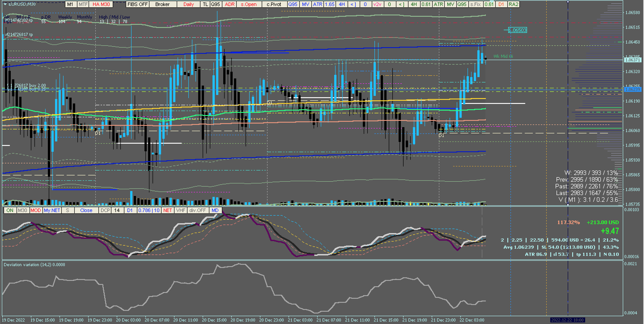The width and height of the screenshot is (644, 324).
Task: Select the M1 timeframe button
Action: click(70, 4)
